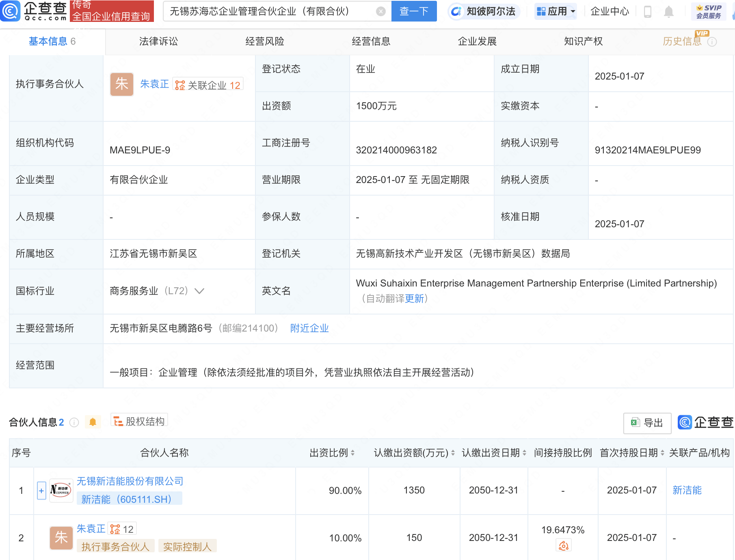735x560 pixels.
Task: Sort by 认缴出资额(万元) column
Action: (x=453, y=453)
